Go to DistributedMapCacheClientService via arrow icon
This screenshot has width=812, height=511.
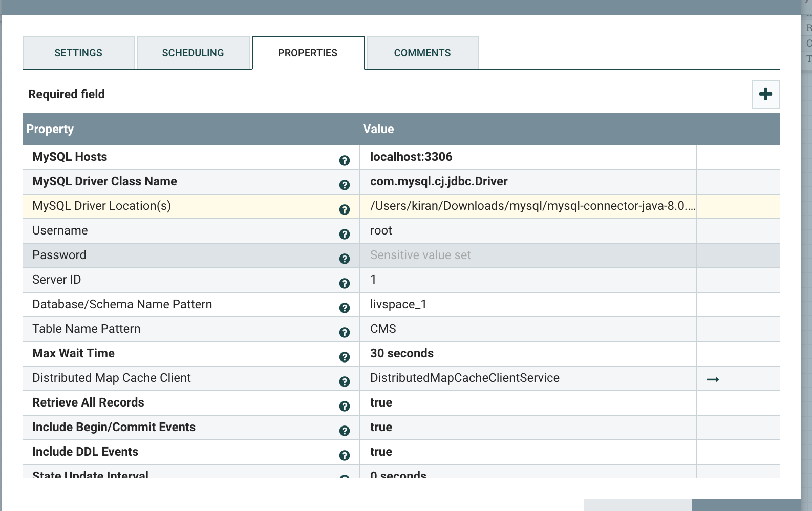pos(713,379)
